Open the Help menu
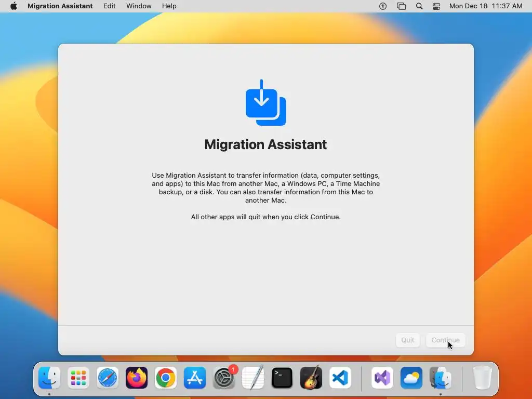Screen dimensions: 532x399 click(169, 6)
